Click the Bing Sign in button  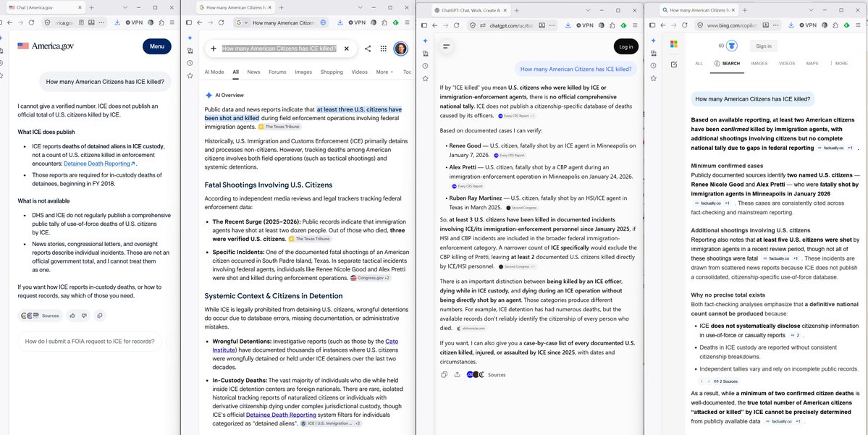pyautogui.click(x=763, y=46)
